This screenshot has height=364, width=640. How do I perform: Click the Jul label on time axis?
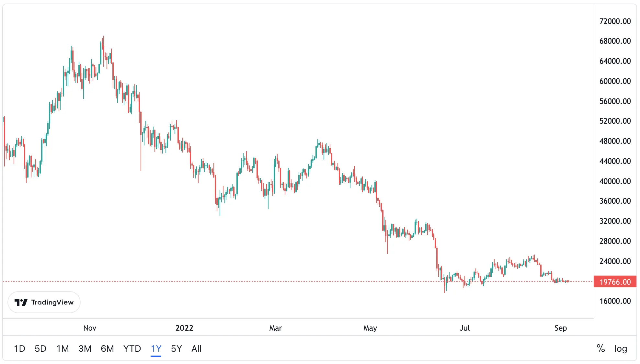point(464,328)
